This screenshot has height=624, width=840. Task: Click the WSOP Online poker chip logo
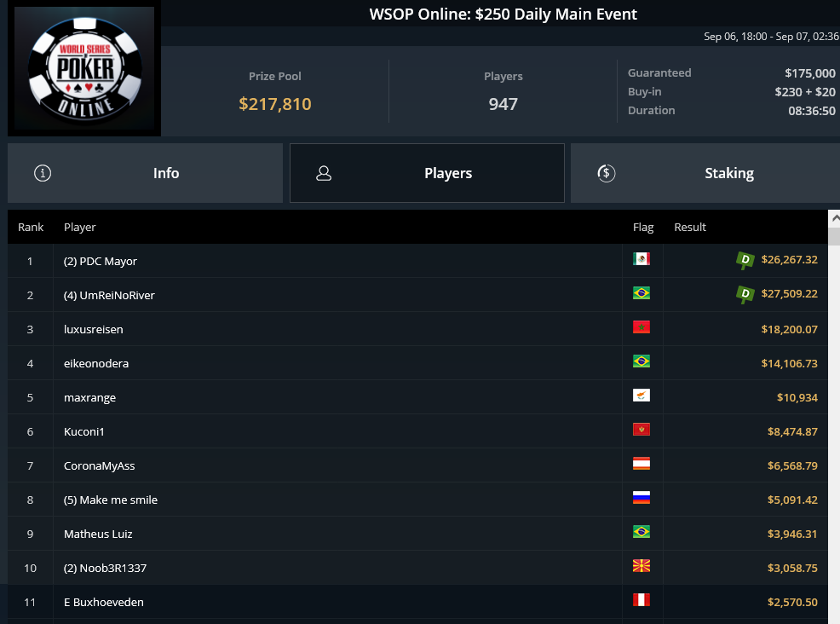click(x=84, y=68)
